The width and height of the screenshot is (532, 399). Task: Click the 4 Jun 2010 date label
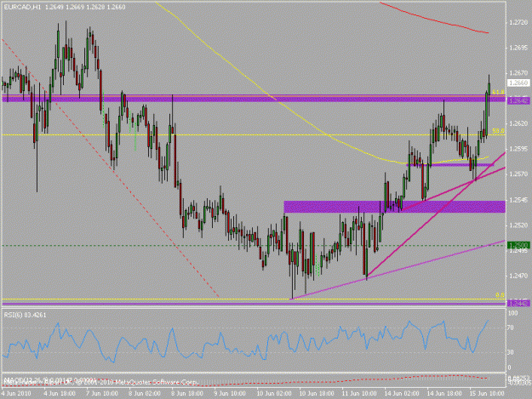click(x=16, y=394)
